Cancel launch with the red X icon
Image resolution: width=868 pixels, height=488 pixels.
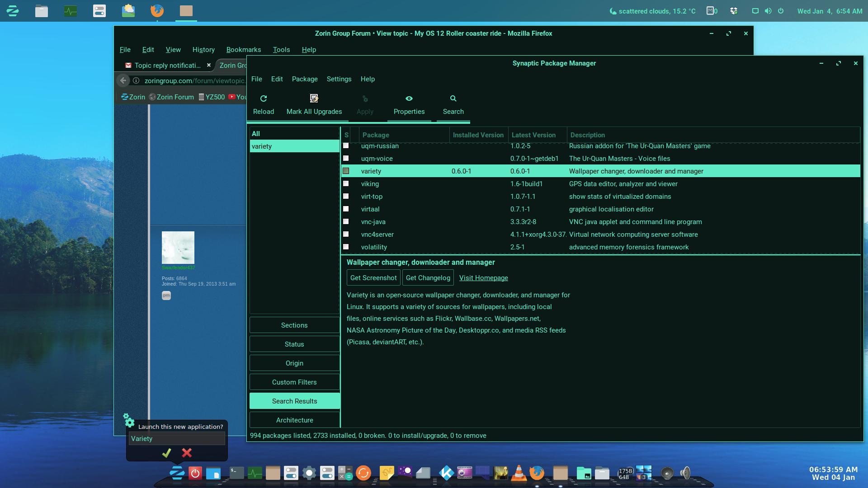(x=187, y=453)
